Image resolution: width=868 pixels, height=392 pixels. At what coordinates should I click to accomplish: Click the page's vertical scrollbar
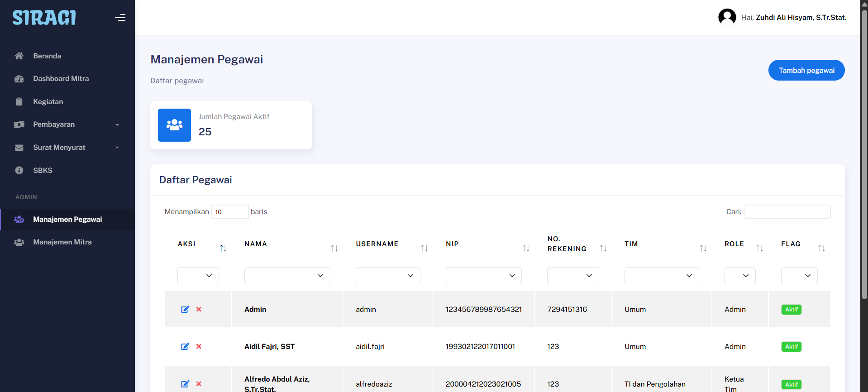(x=864, y=154)
